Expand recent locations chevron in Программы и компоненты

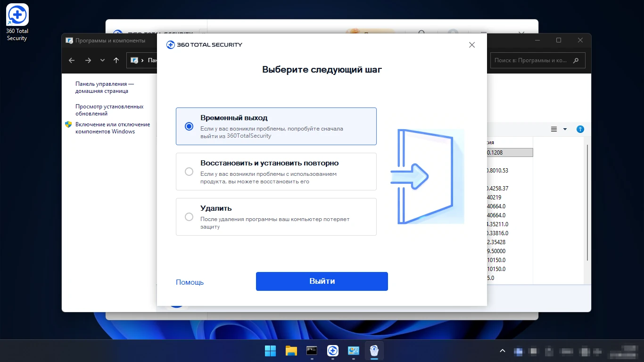point(102,60)
